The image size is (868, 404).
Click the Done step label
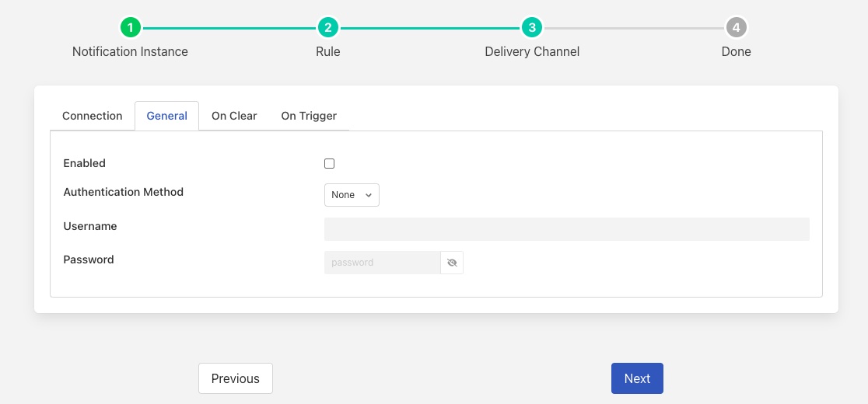[736, 52]
